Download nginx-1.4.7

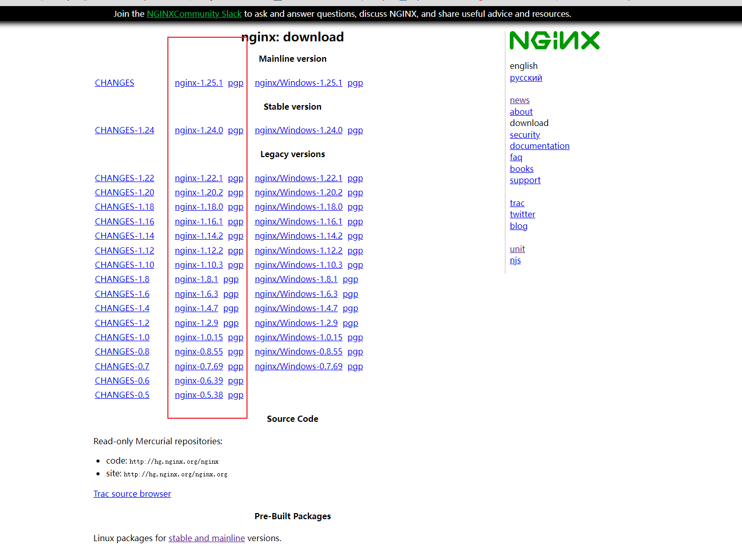[196, 308]
